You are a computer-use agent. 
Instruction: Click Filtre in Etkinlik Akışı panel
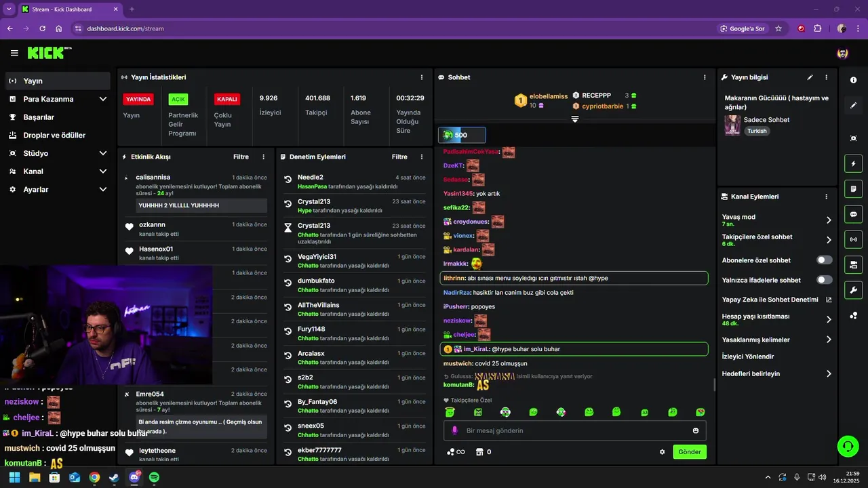241,157
